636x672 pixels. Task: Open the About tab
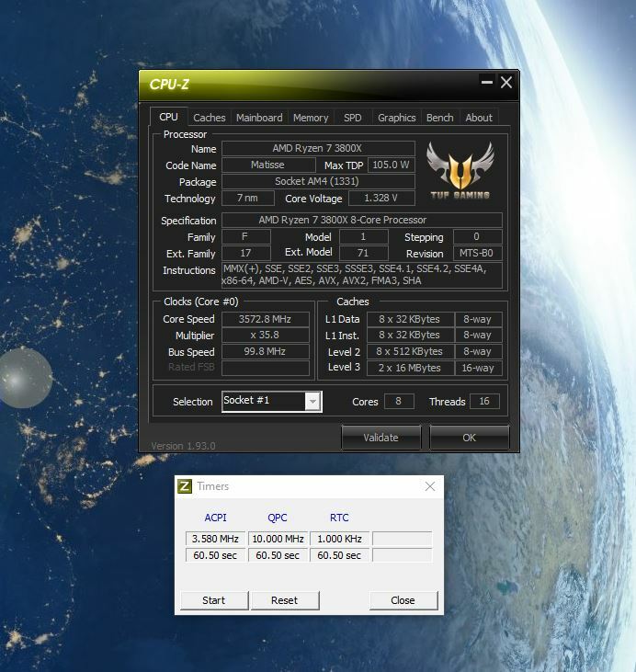(x=479, y=118)
